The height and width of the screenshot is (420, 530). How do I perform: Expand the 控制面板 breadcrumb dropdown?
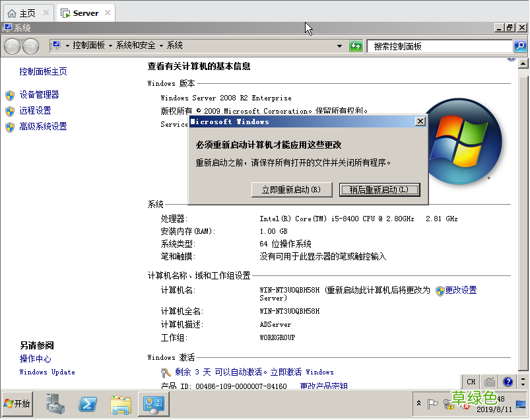point(109,46)
